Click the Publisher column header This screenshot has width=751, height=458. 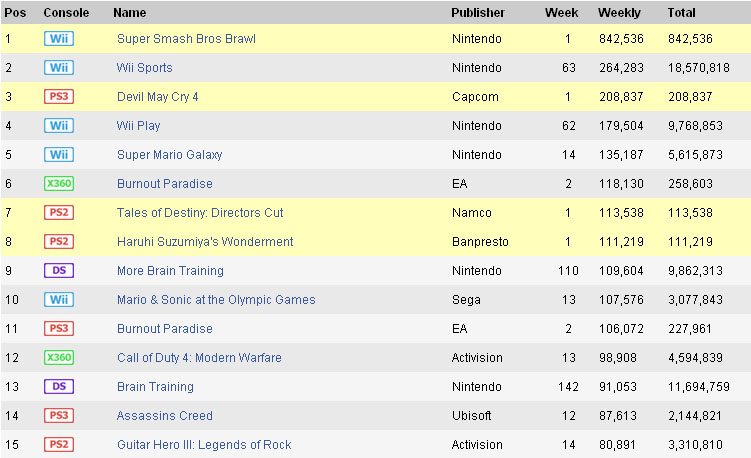coord(478,13)
